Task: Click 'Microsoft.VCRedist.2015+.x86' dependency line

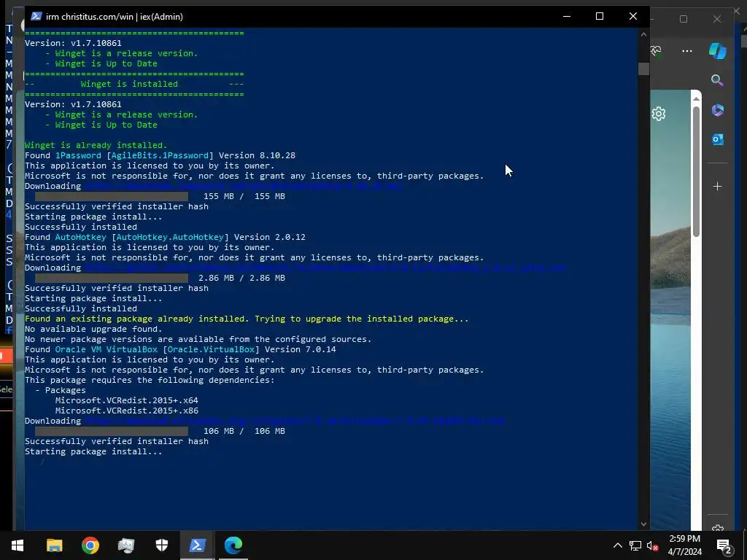Action: point(127,411)
